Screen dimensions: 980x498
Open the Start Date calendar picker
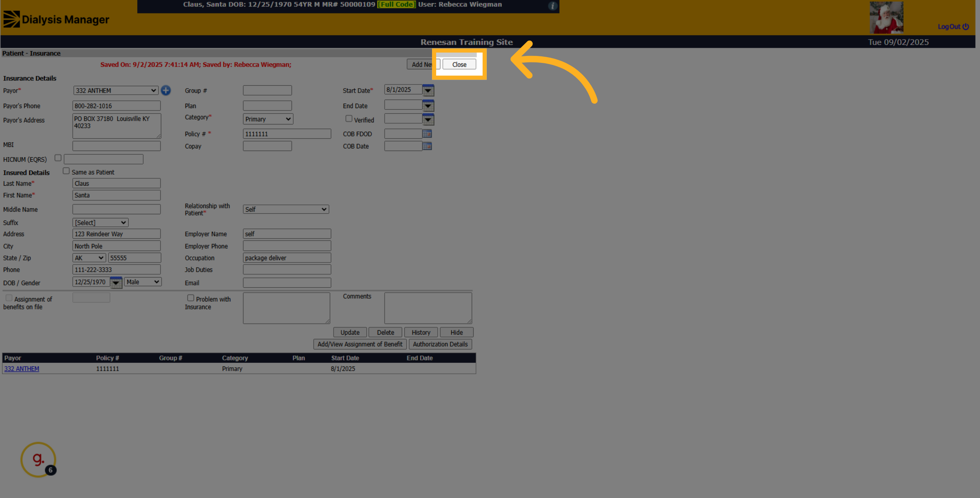coord(428,90)
